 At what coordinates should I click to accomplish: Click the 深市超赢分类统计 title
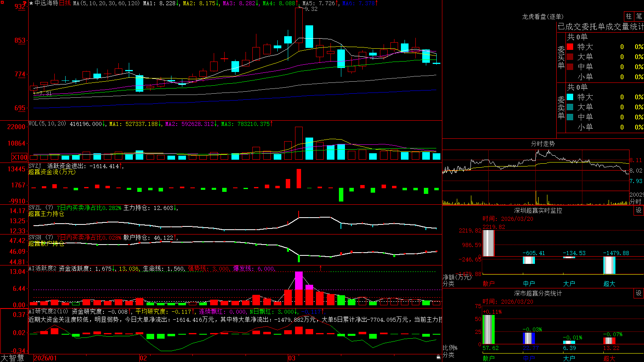(x=538, y=293)
